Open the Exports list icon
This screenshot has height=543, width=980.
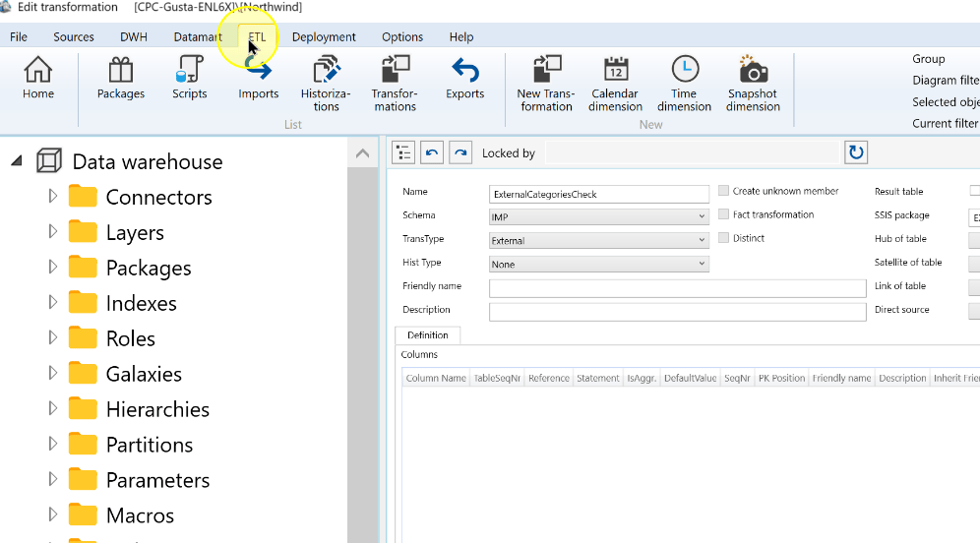click(x=465, y=78)
